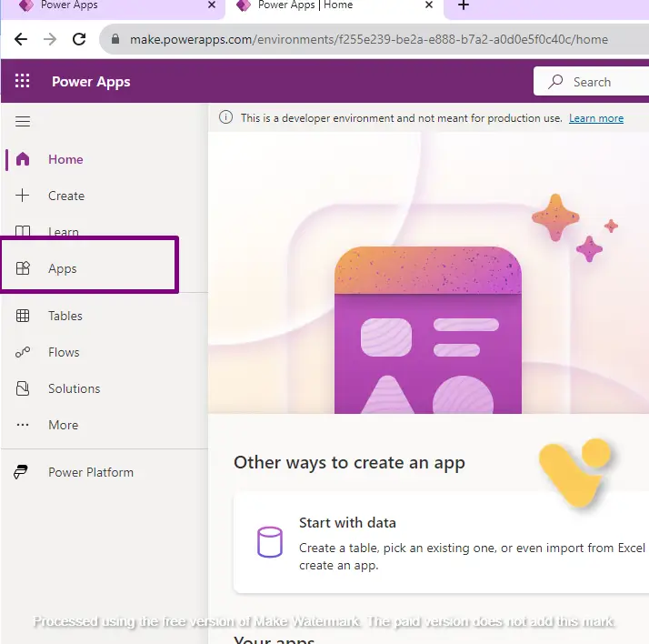Click the Learn more link
The image size is (649, 644).
[x=596, y=118]
